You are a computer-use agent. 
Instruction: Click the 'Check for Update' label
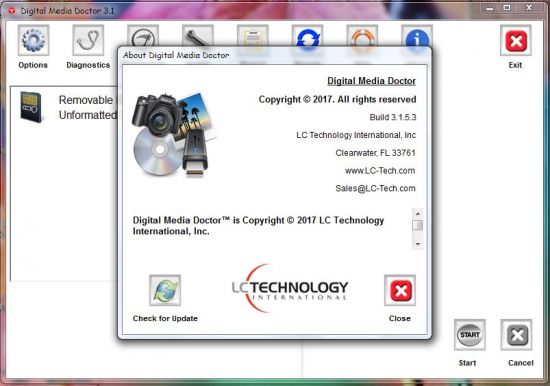[x=165, y=318]
